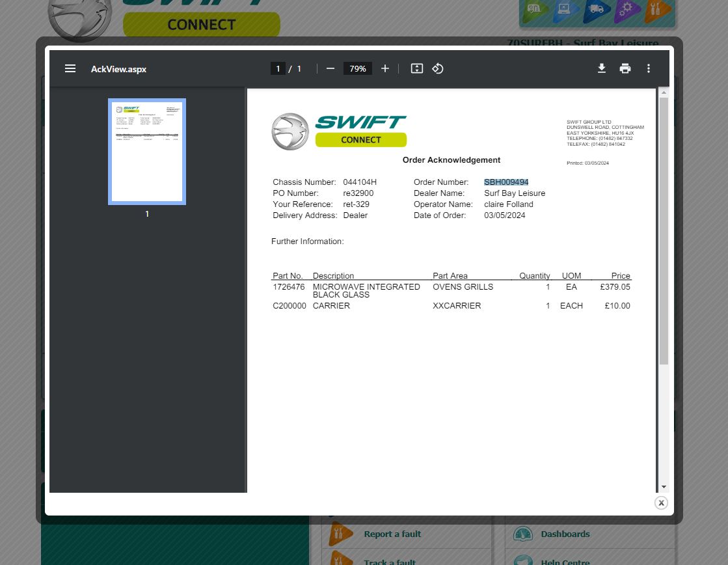Screen dimensions: 728x565
Task: Click the purple gears icon in header
Action: (626, 10)
